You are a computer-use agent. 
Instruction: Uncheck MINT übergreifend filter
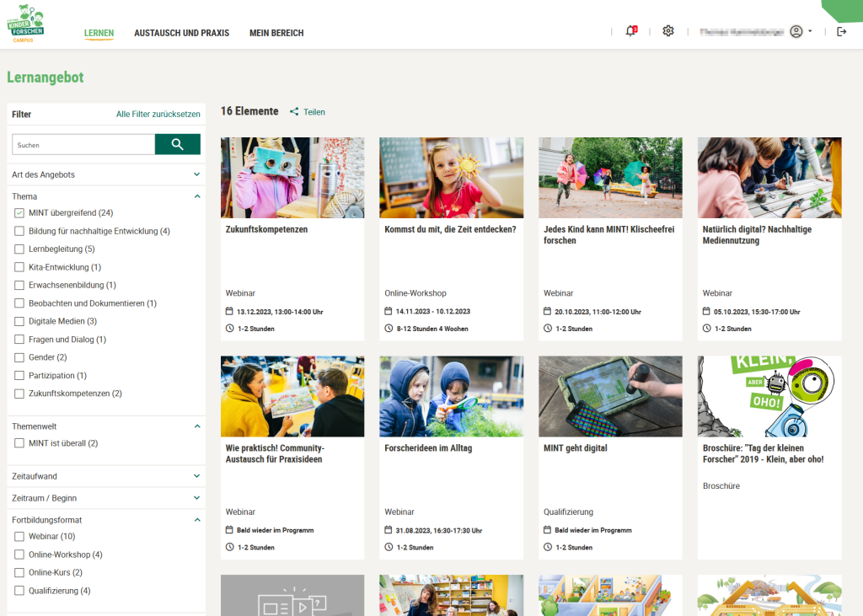coord(19,212)
